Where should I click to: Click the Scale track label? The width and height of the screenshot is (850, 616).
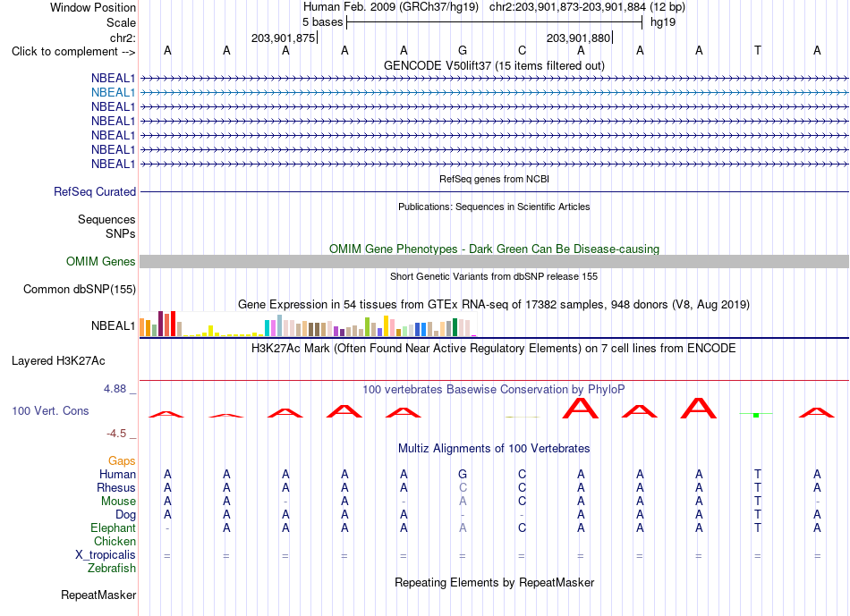point(121,22)
